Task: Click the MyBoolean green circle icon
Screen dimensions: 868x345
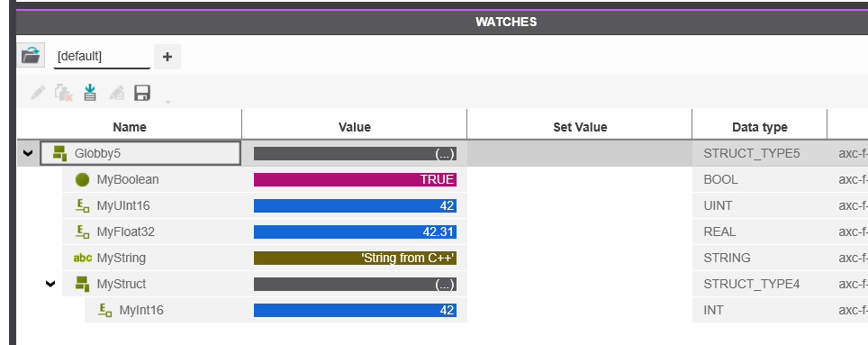Action: pyautogui.click(x=83, y=179)
